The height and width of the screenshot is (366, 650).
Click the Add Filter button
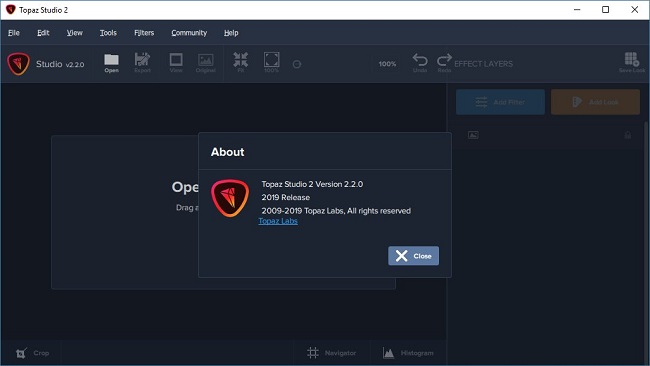point(500,102)
